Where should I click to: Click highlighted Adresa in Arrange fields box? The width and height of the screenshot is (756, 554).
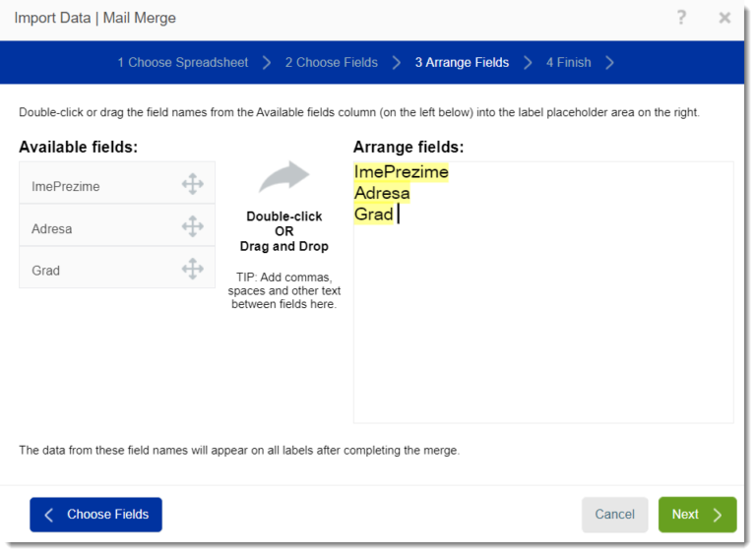(x=382, y=193)
